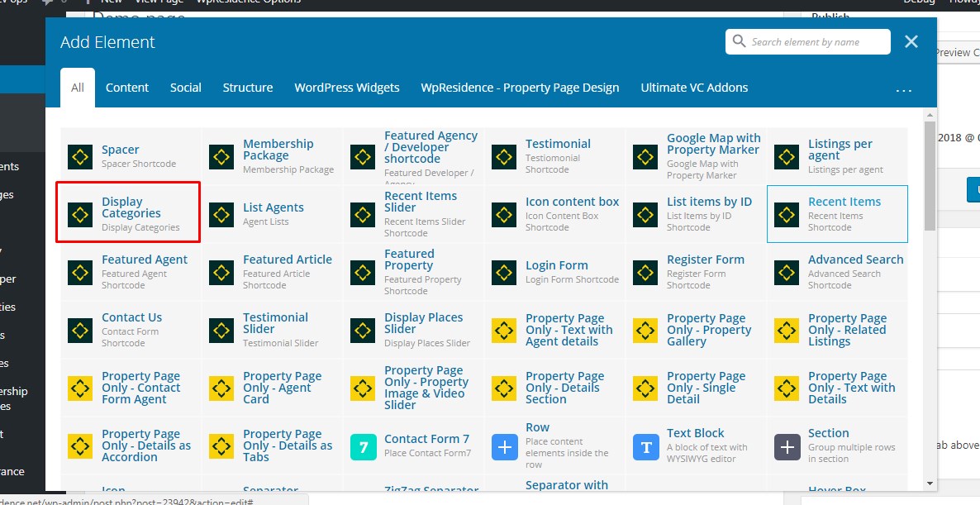Choose the Recent Items Slider icon
This screenshot has height=505, width=980.
[x=363, y=215]
